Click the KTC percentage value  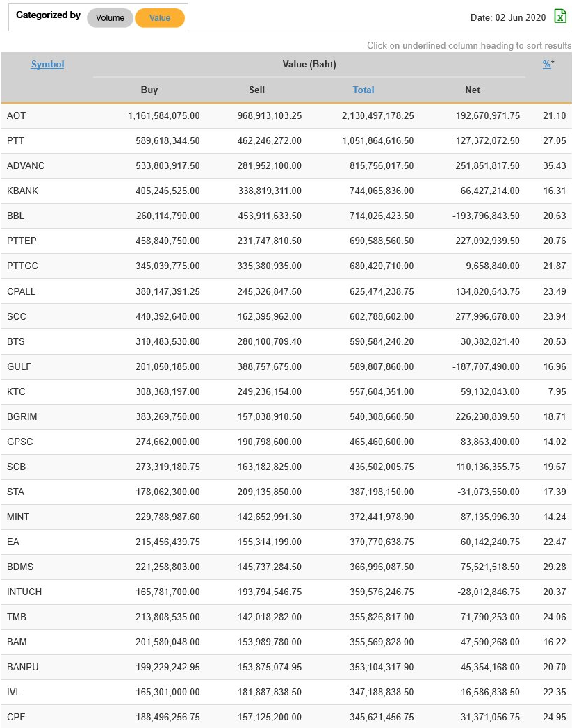click(x=557, y=391)
